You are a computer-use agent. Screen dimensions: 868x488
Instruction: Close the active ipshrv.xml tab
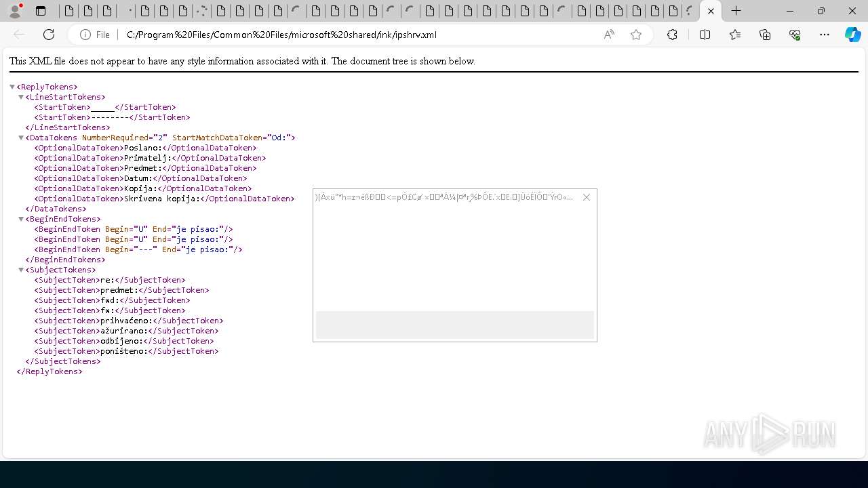(x=711, y=11)
